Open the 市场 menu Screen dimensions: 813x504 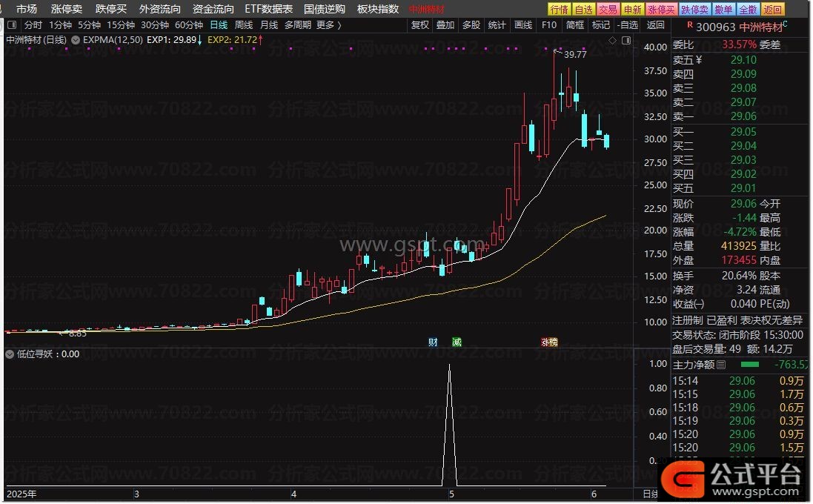pyautogui.click(x=27, y=10)
